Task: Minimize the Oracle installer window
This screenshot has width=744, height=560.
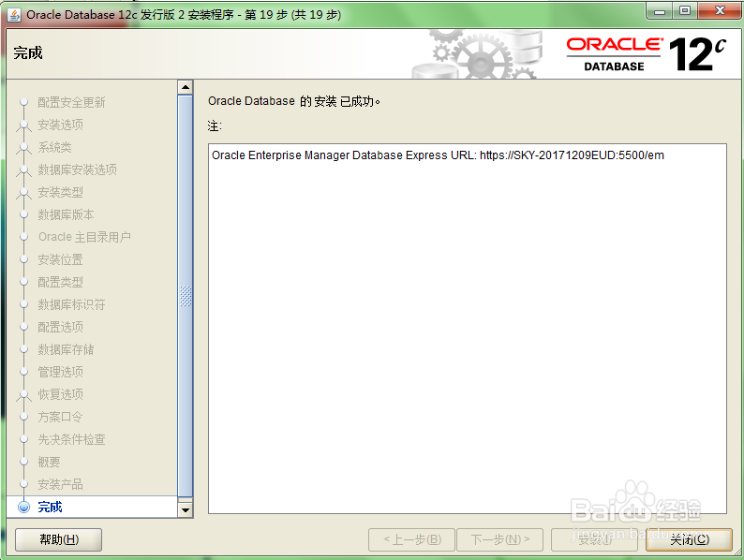Action: tap(660, 11)
